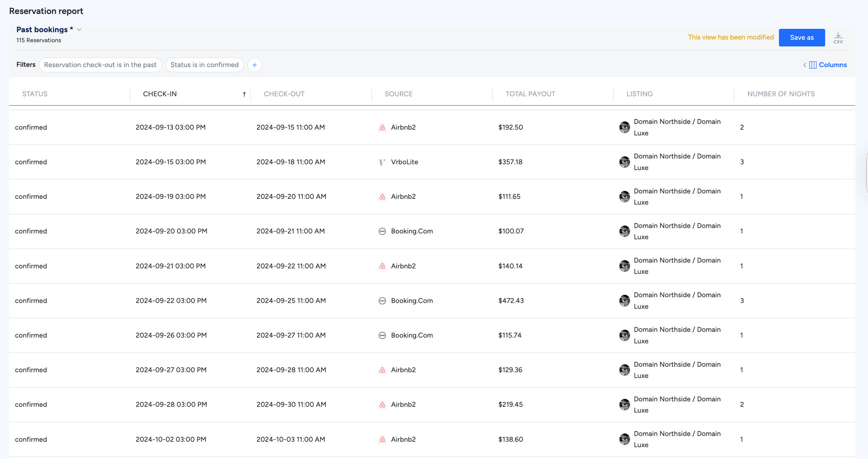Click check-out 2024-10-03 11:00 AM
Screen dimensions: 868x459
click(291, 439)
